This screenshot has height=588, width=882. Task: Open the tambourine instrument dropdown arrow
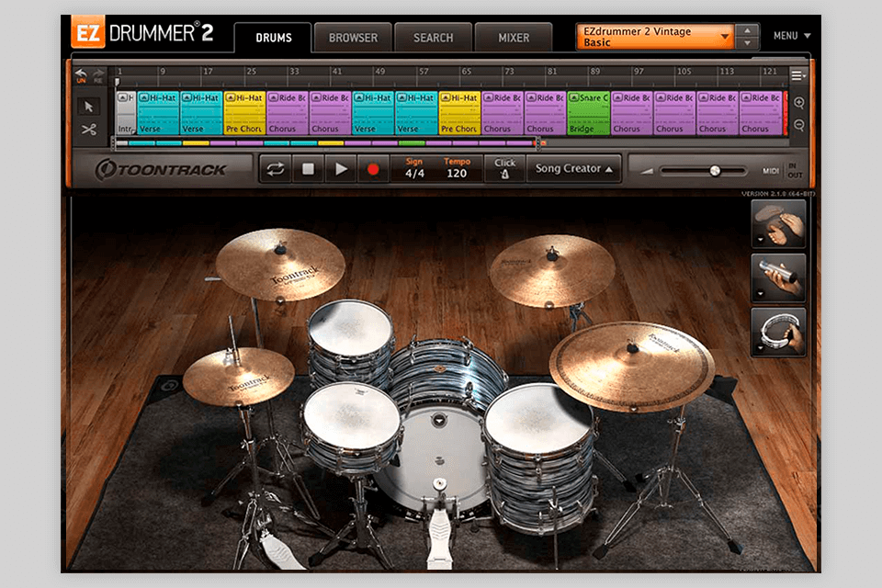click(x=761, y=347)
